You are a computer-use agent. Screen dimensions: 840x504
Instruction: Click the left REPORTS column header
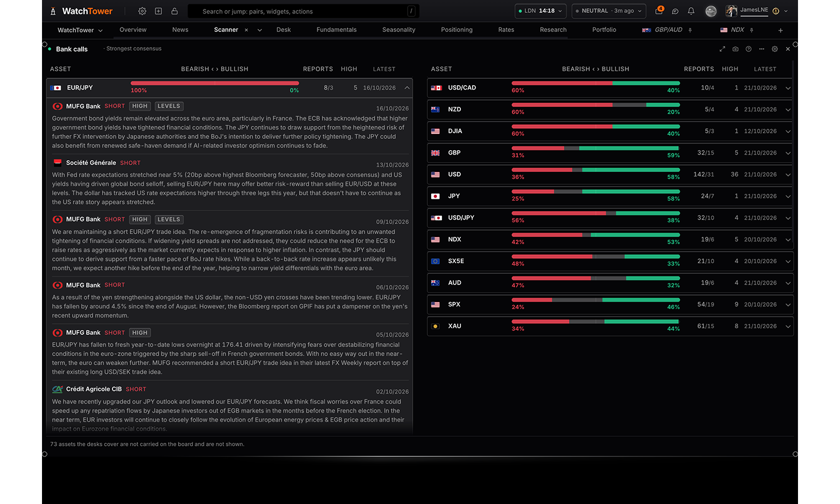tap(318, 69)
